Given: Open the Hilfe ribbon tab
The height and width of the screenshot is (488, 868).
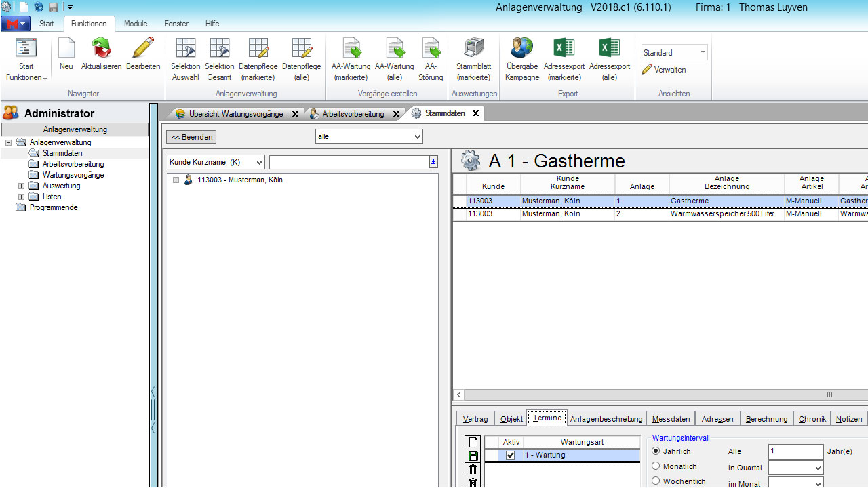Looking at the screenshot, I should coord(212,24).
